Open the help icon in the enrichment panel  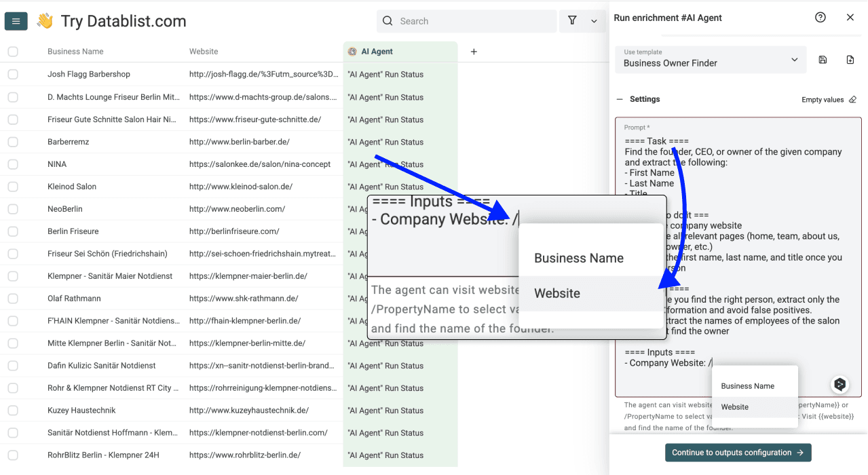pos(820,17)
